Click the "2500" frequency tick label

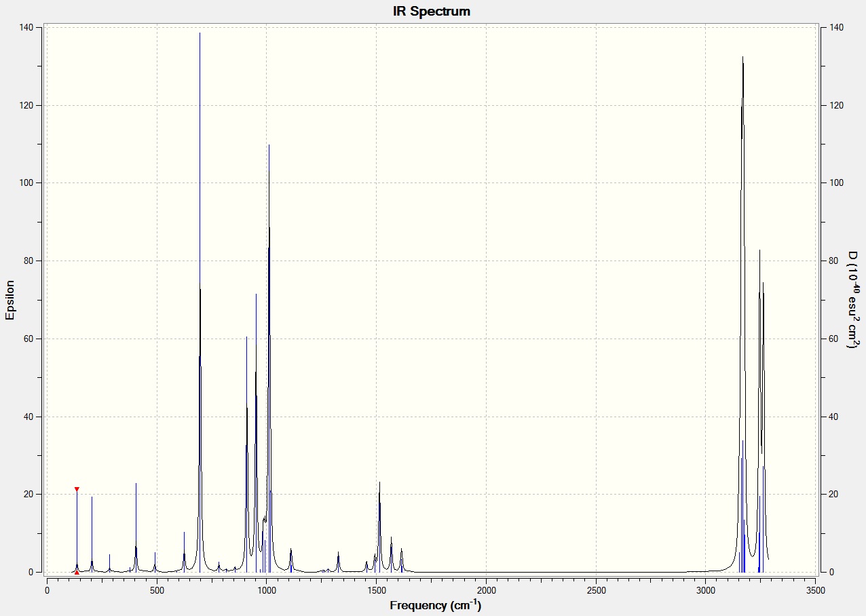tap(596, 590)
